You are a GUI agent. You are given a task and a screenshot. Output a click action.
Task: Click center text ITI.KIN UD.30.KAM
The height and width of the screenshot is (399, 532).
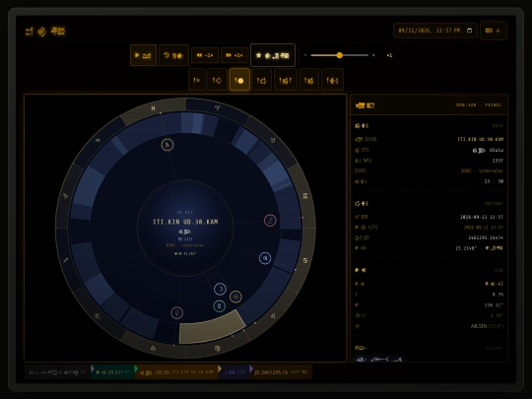[x=185, y=222]
